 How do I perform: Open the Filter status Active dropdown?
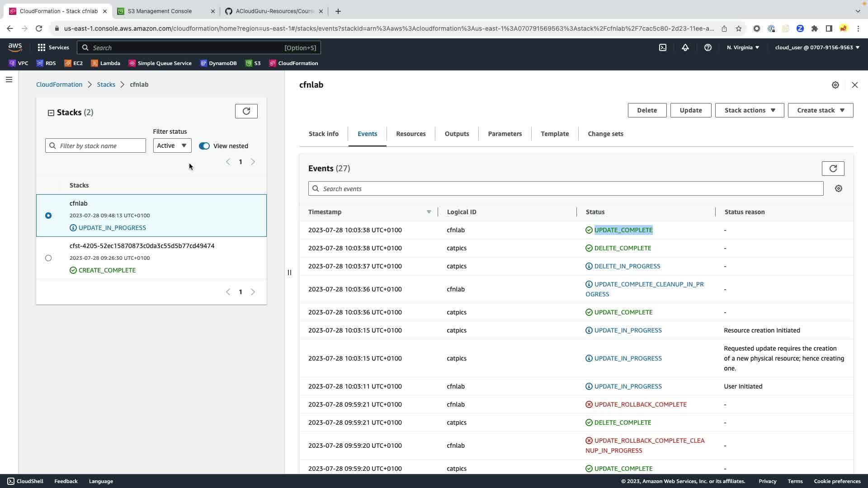click(172, 145)
